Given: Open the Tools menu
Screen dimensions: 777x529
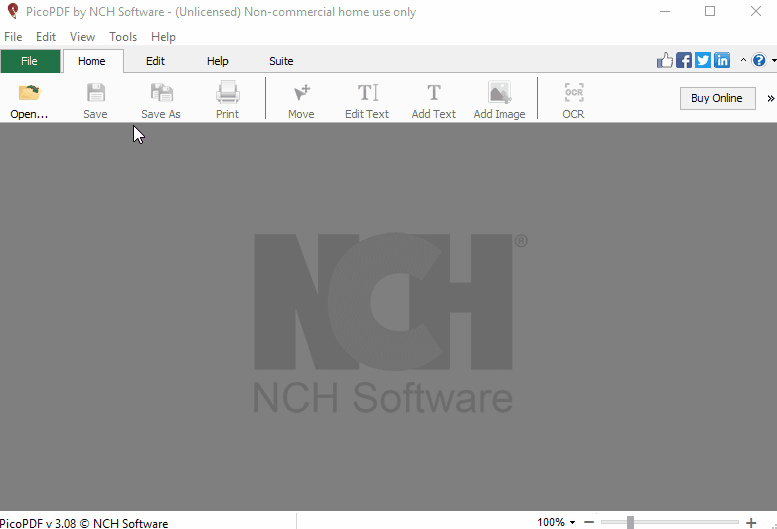Looking at the screenshot, I should tap(123, 37).
